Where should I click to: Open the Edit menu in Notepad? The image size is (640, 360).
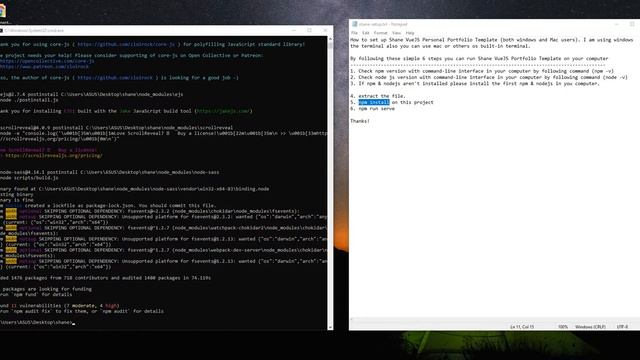pyautogui.click(x=366, y=33)
